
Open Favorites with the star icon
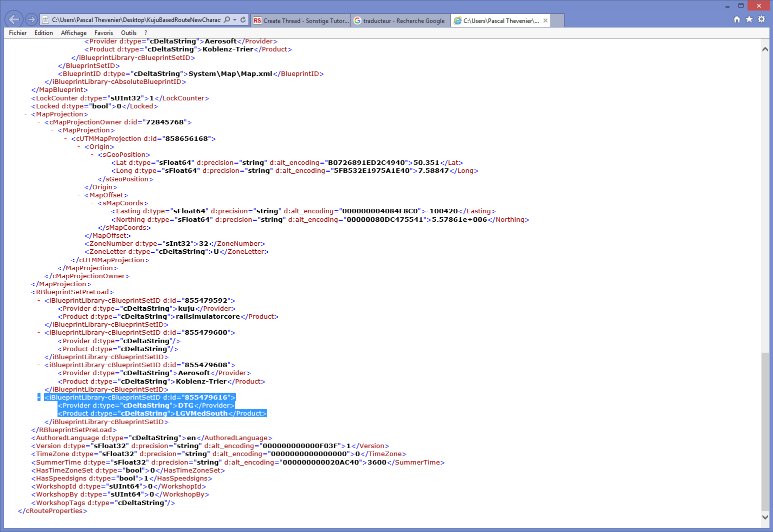pyautogui.click(x=749, y=19)
